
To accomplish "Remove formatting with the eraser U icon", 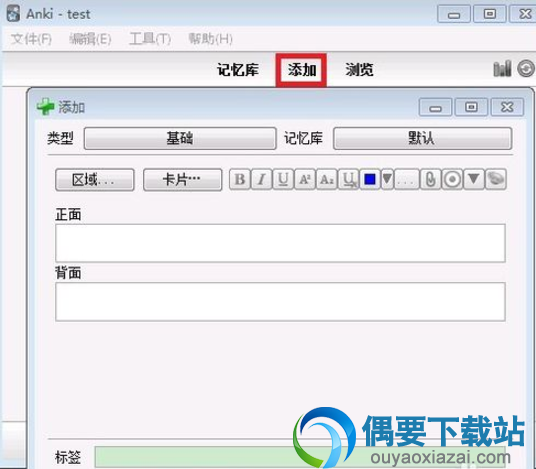I will click(348, 179).
